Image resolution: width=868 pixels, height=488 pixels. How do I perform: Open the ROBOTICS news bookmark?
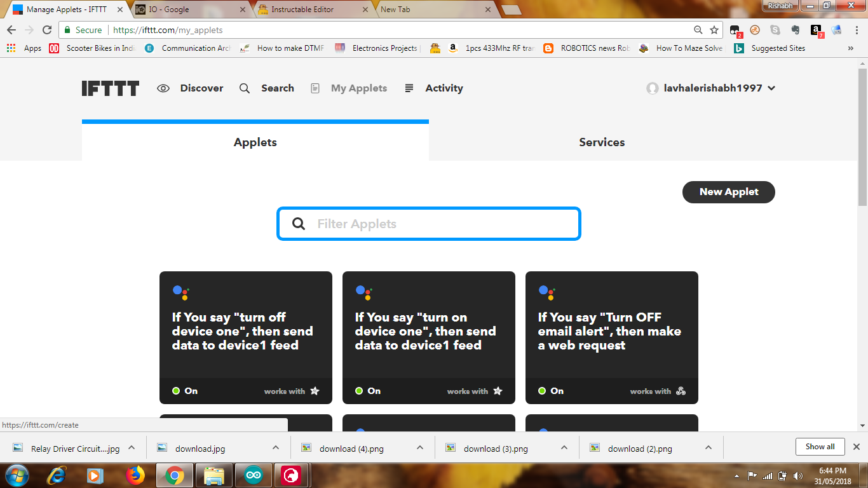click(x=588, y=48)
